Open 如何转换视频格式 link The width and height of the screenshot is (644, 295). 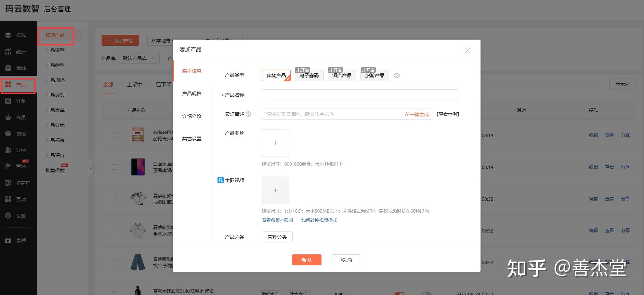point(319,220)
